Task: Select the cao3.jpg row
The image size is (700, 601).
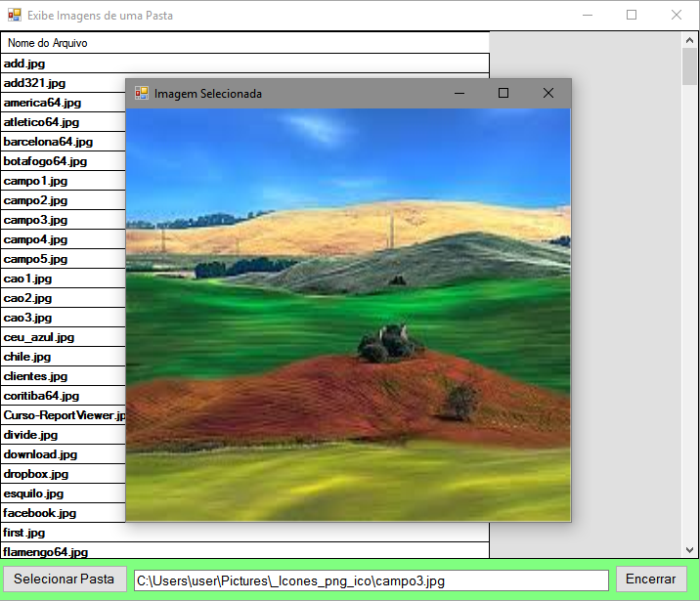Action: (64, 318)
